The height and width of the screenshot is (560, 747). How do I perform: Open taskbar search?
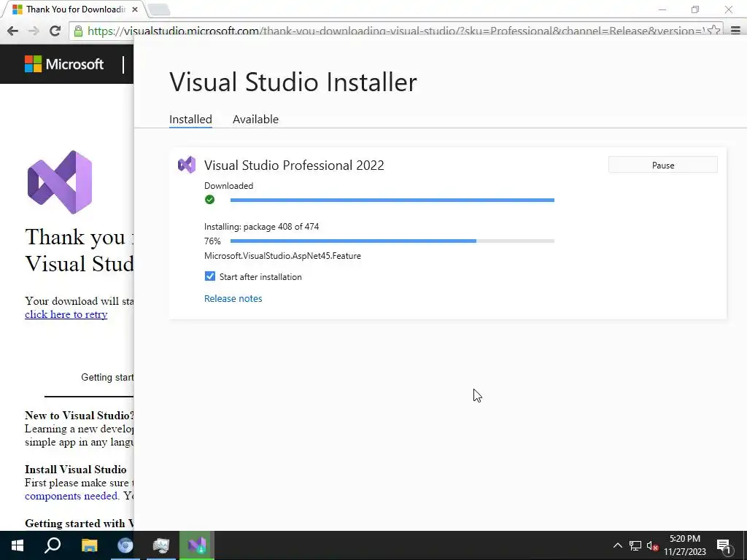click(53, 545)
